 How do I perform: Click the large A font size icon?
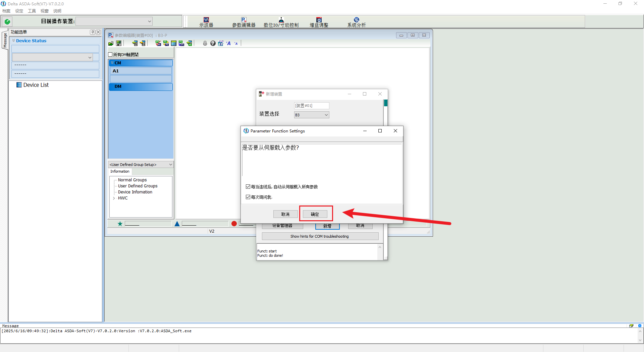click(x=229, y=43)
